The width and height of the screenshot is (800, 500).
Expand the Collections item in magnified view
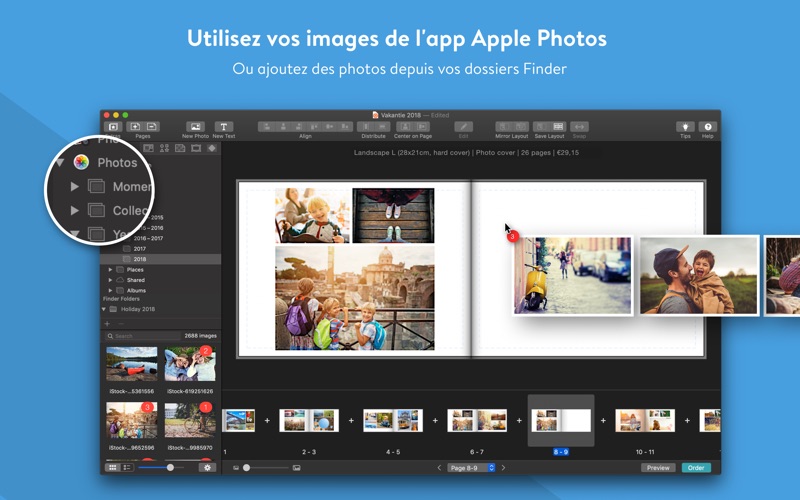74,210
